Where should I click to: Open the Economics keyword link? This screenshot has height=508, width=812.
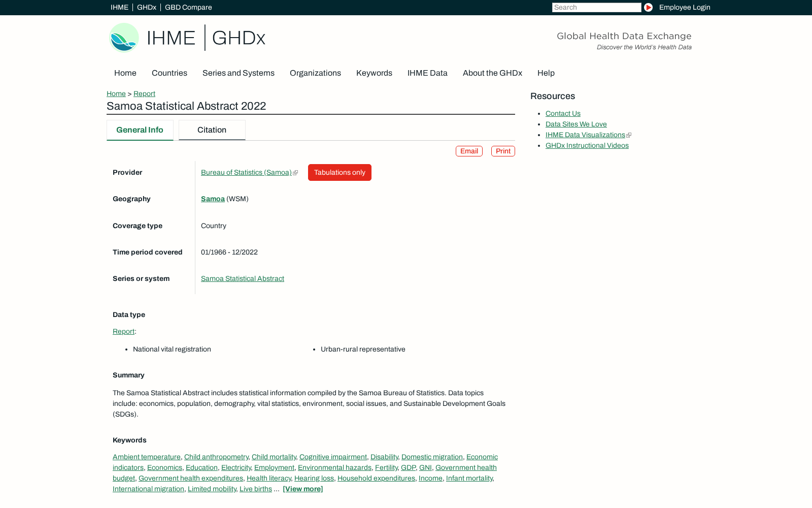[164, 468]
